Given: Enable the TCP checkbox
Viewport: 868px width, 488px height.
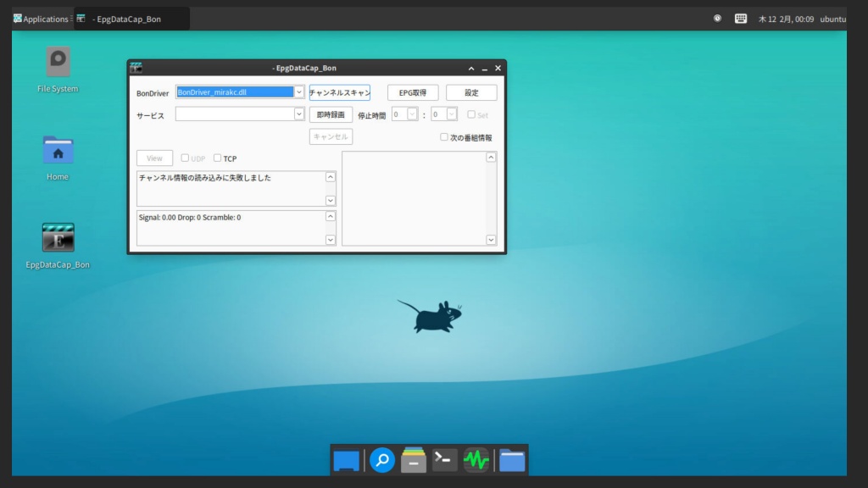Looking at the screenshot, I should coord(218,158).
